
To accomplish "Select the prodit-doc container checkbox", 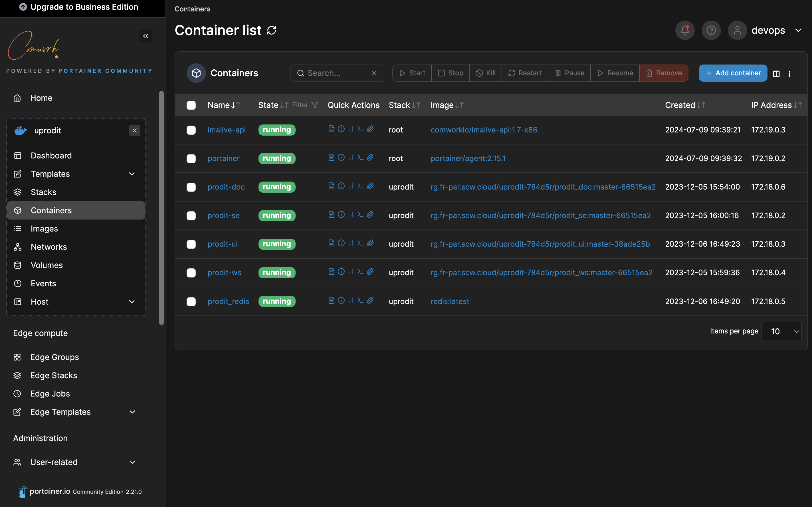I will [x=191, y=187].
